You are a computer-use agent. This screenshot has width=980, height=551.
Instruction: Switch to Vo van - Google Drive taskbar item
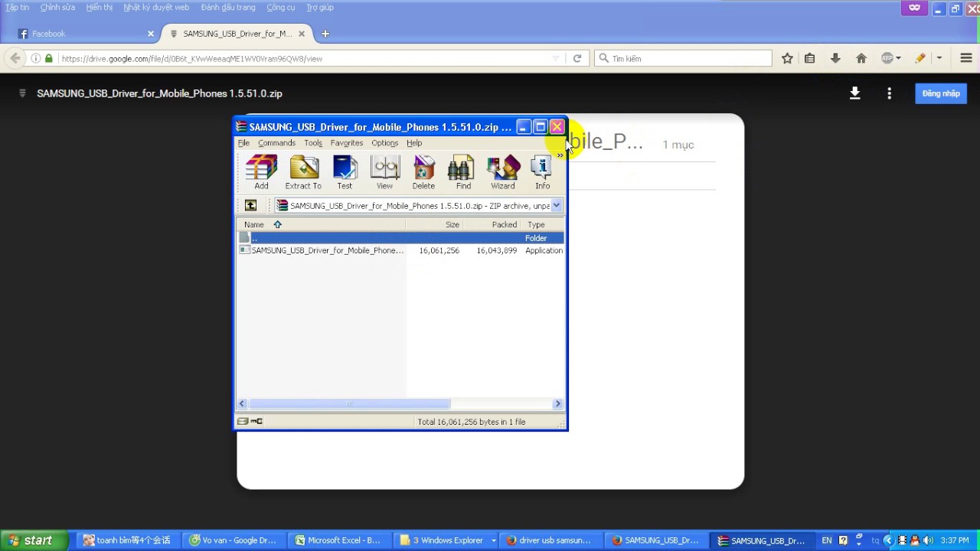(x=234, y=540)
